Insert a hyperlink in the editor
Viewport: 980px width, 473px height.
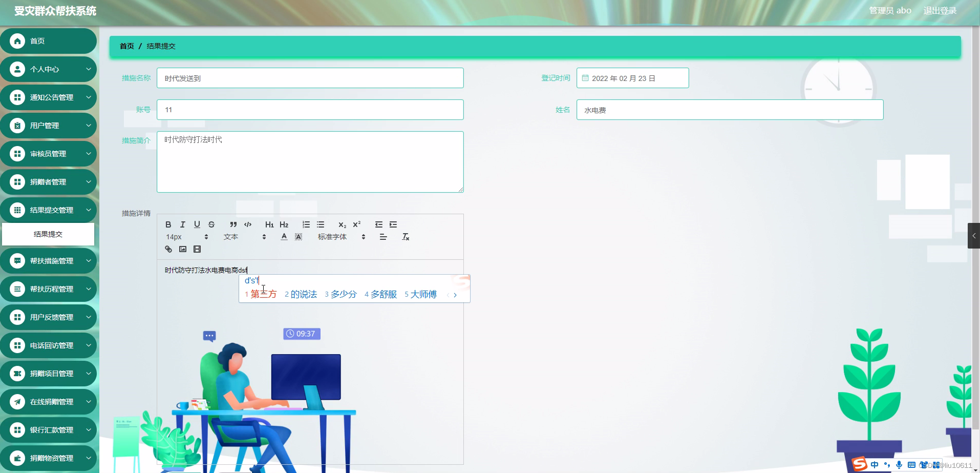tap(168, 249)
